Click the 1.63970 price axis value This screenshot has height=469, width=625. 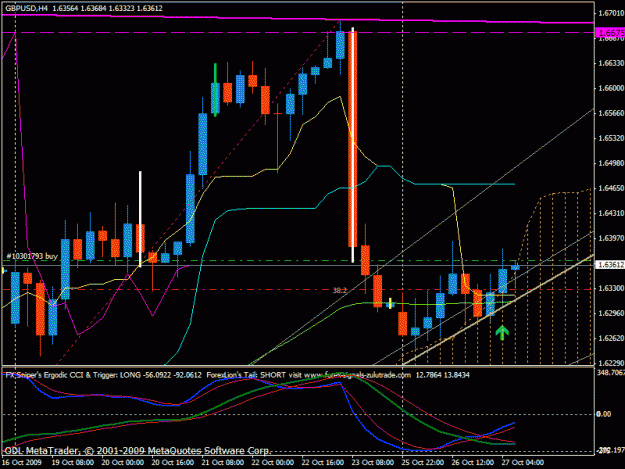click(x=611, y=238)
